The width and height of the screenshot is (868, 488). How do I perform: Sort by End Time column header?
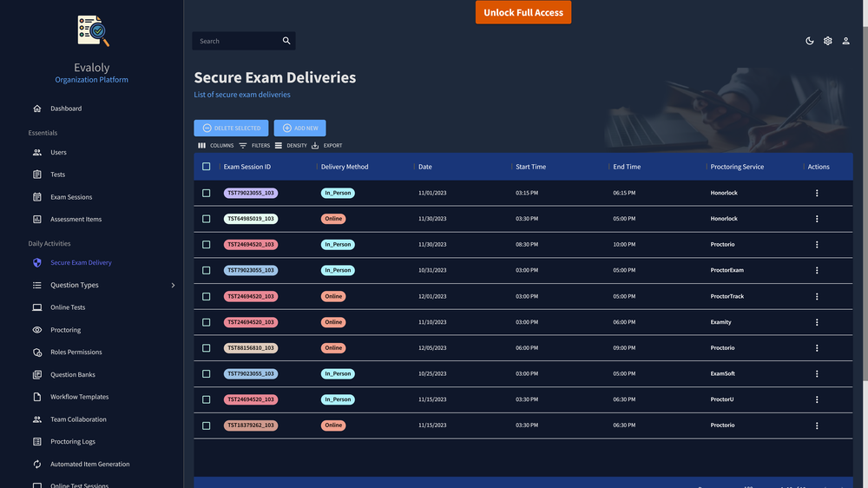pyautogui.click(x=627, y=167)
